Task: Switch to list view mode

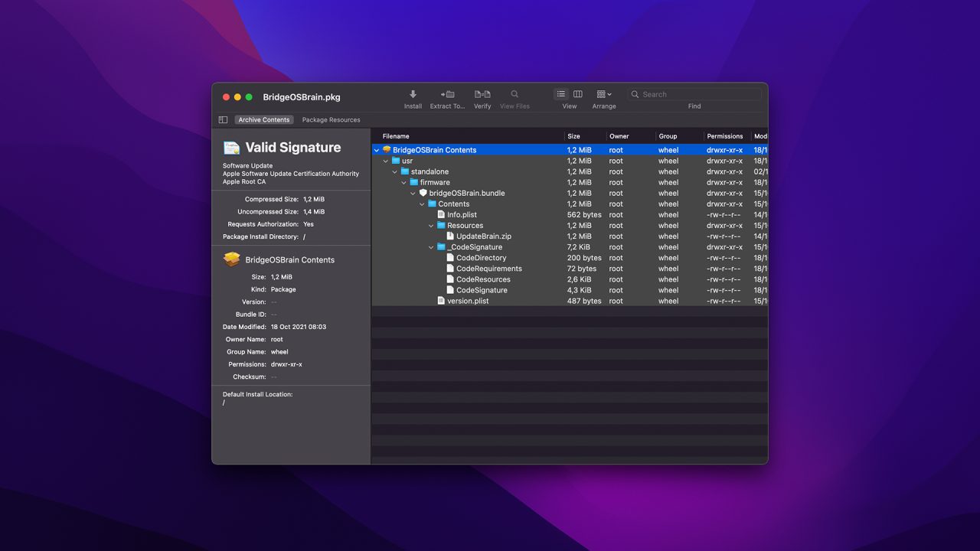Action: (x=561, y=94)
